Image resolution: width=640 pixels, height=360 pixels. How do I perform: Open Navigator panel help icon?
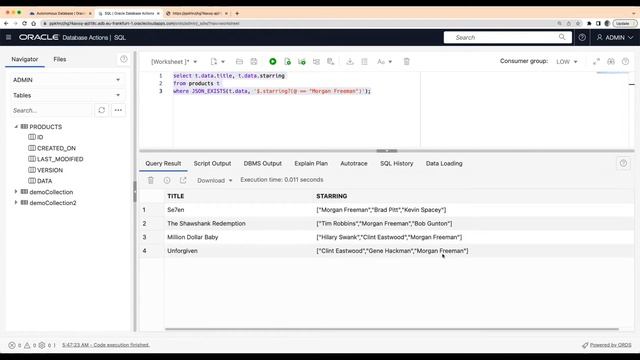[124, 59]
